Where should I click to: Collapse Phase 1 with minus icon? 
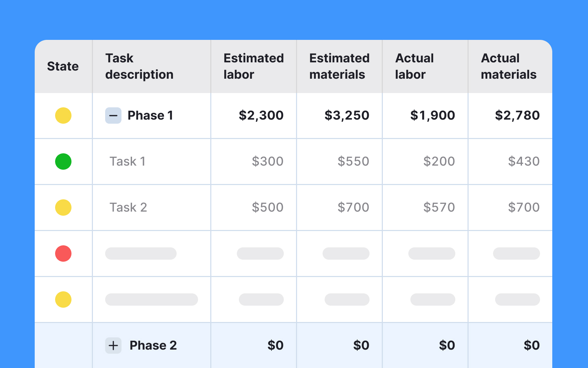[x=113, y=116]
